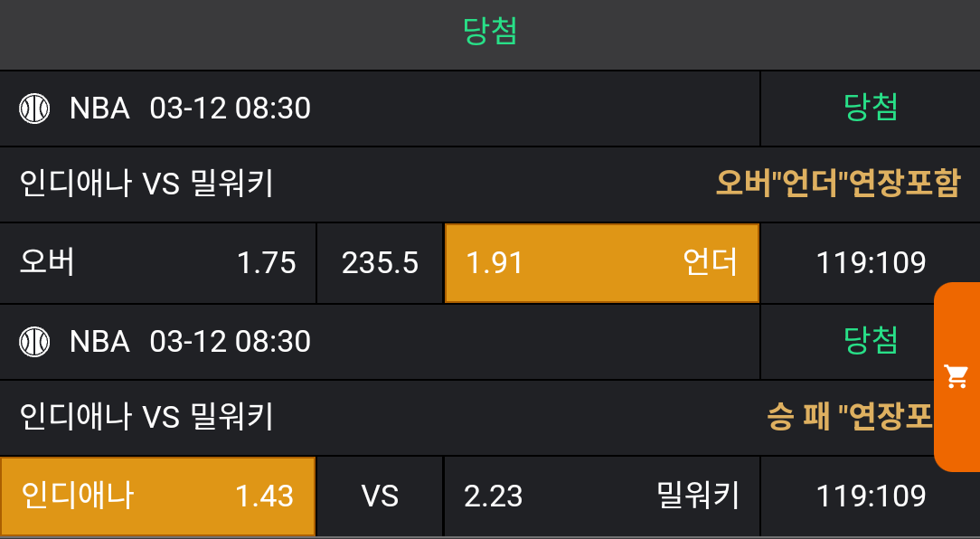980x539 pixels.
Task: Click the 당첨 status on the over/under bet
Action: tap(871, 109)
